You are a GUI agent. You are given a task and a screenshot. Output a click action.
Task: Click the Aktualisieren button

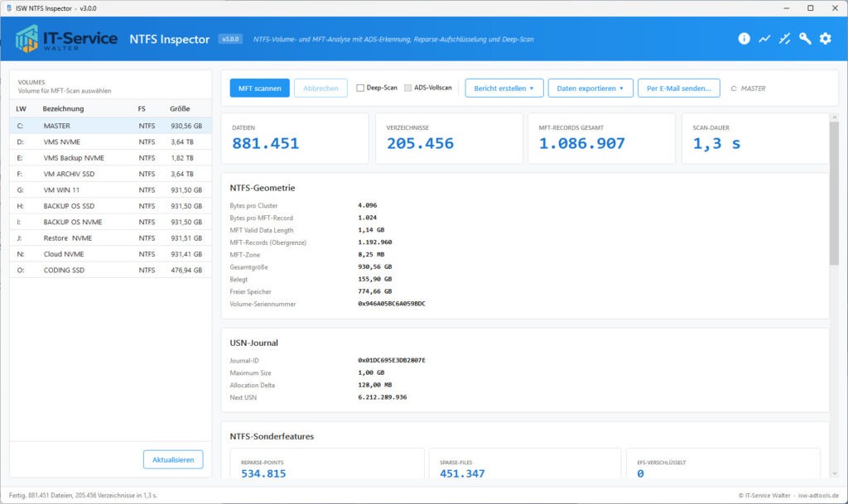[x=173, y=459]
